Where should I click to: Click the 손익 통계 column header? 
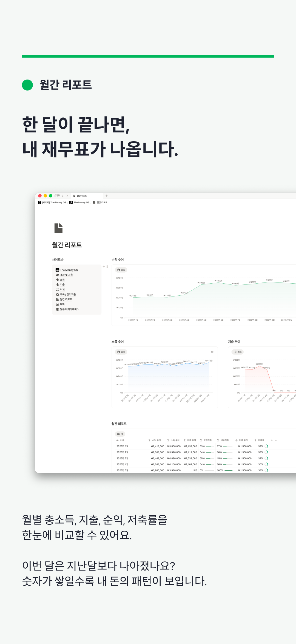tap(155, 440)
